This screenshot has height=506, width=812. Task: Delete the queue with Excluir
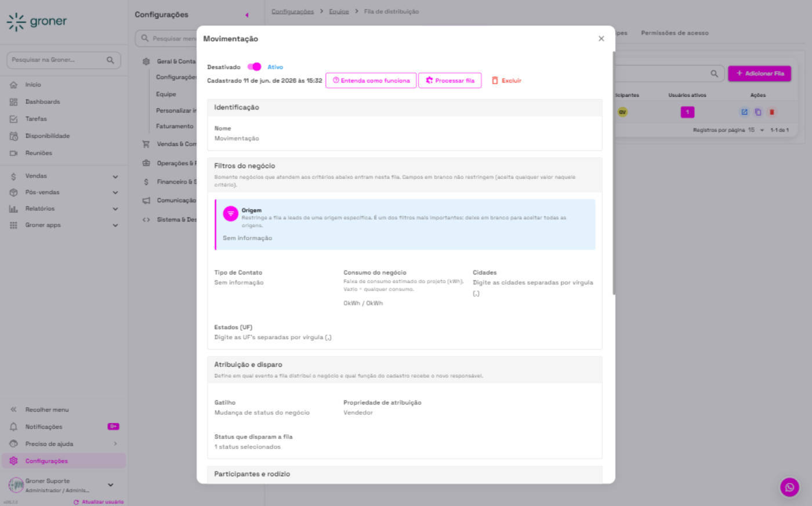click(x=506, y=81)
